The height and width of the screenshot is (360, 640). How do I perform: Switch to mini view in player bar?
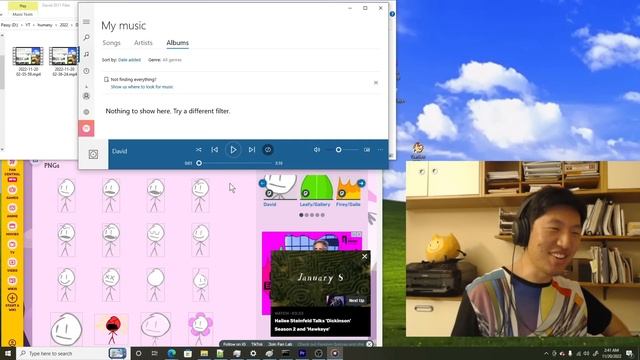367,150
